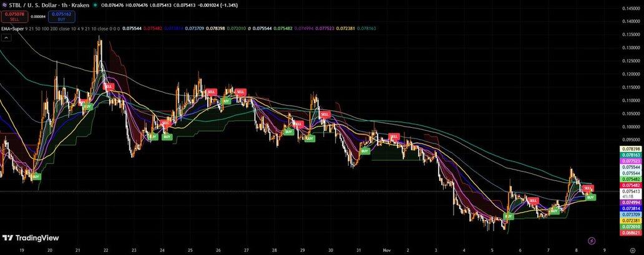Click the SELL marker near October 22
This screenshot has width=644, height=255.
[x=109, y=86]
